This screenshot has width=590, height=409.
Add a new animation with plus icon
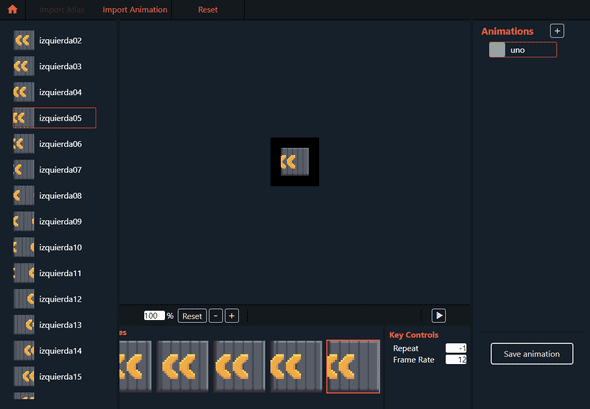557,31
